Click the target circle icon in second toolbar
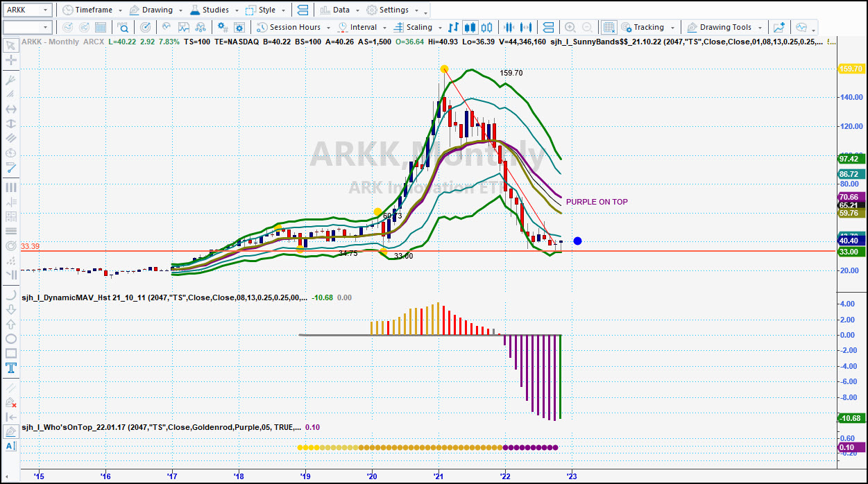Viewport: 868px width, 484px height. tap(145, 28)
